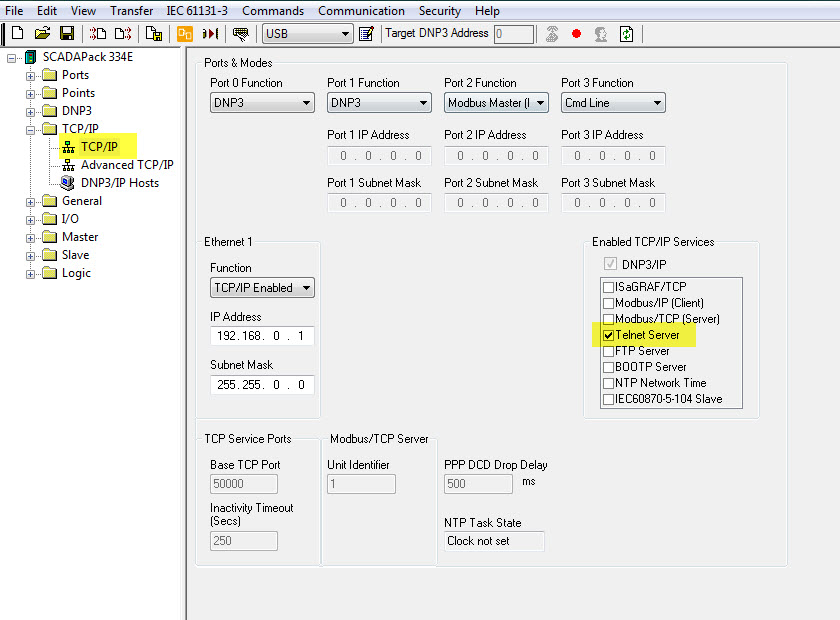Click the Ports folder icon
The width and height of the screenshot is (840, 620).
click(x=50, y=74)
